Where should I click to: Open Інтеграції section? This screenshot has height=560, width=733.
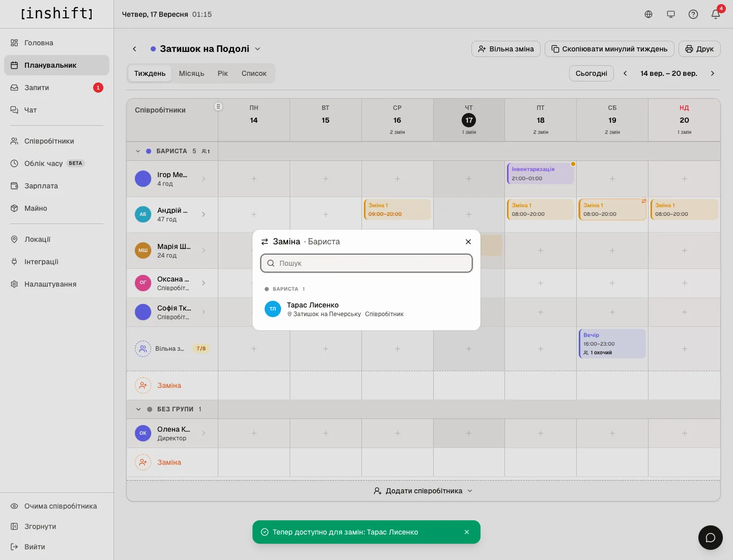click(x=57, y=262)
